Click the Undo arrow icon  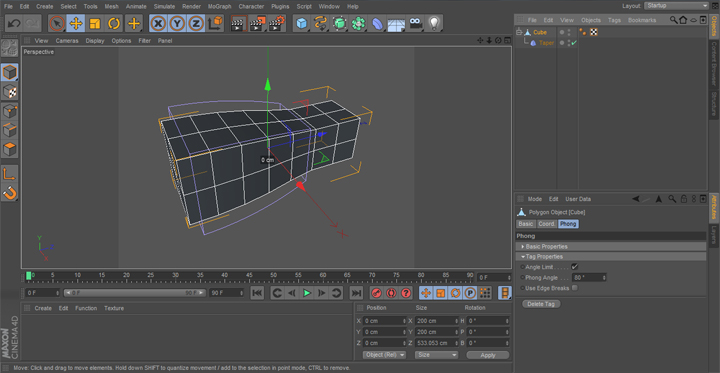point(14,23)
